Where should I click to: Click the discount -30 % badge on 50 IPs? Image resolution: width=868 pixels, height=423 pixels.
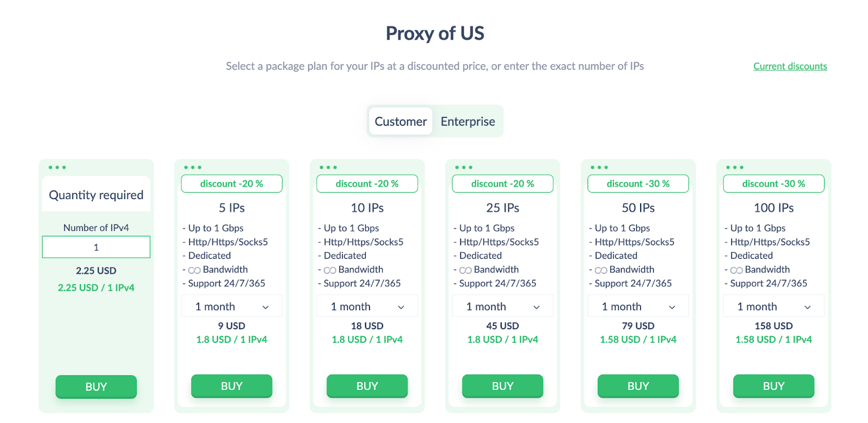637,183
